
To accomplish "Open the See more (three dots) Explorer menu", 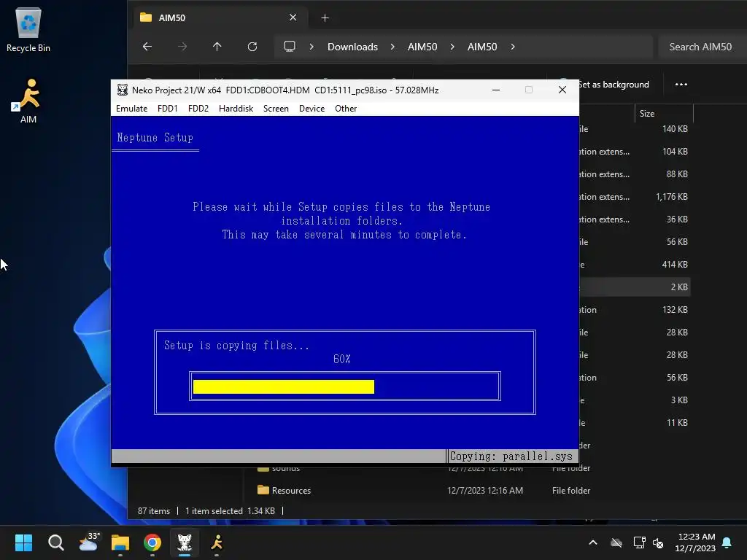I will click(x=681, y=85).
